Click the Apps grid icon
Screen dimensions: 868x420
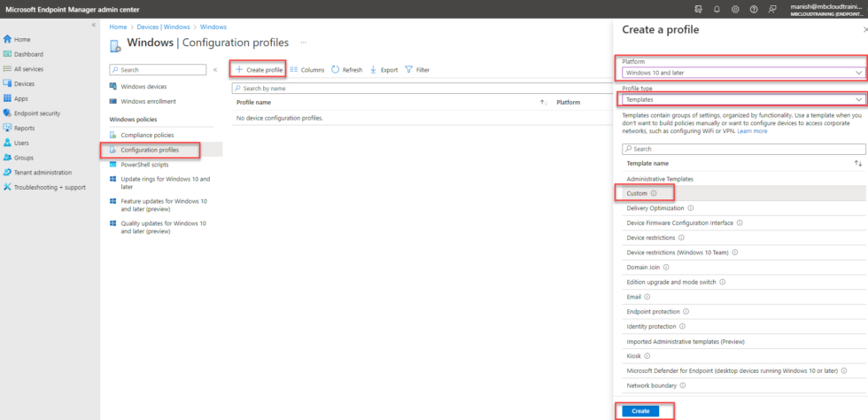[x=7, y=98]
